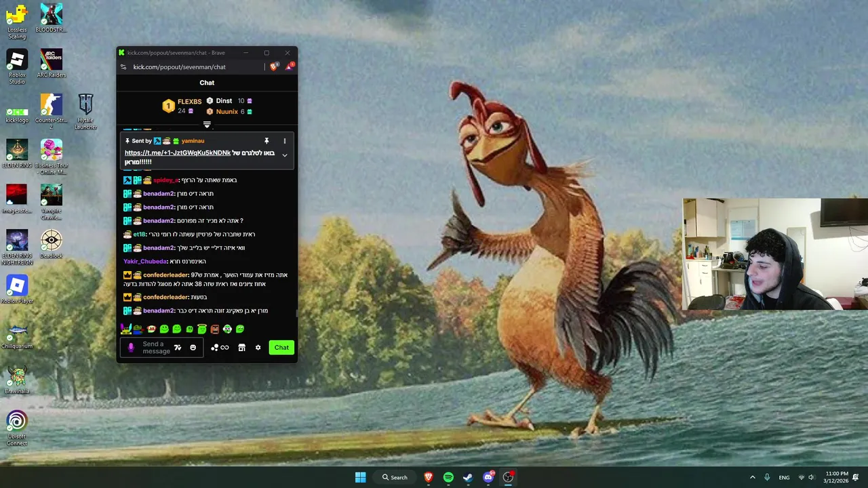Screen dimensions: 868x488
Task: Show hidden system tray icons chevron
Action: pos(752,477)
